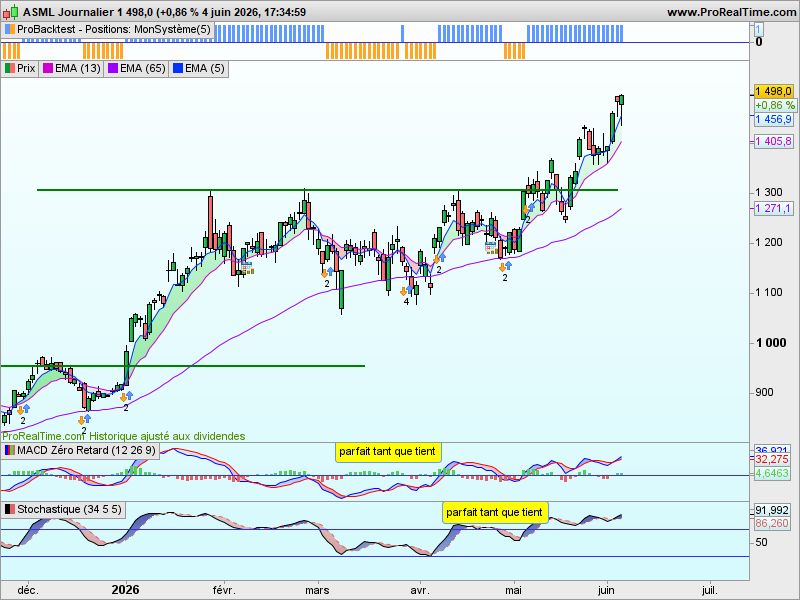Click the mars label on time axis
This screenshot has height=600, width=800.
point(317,591)
